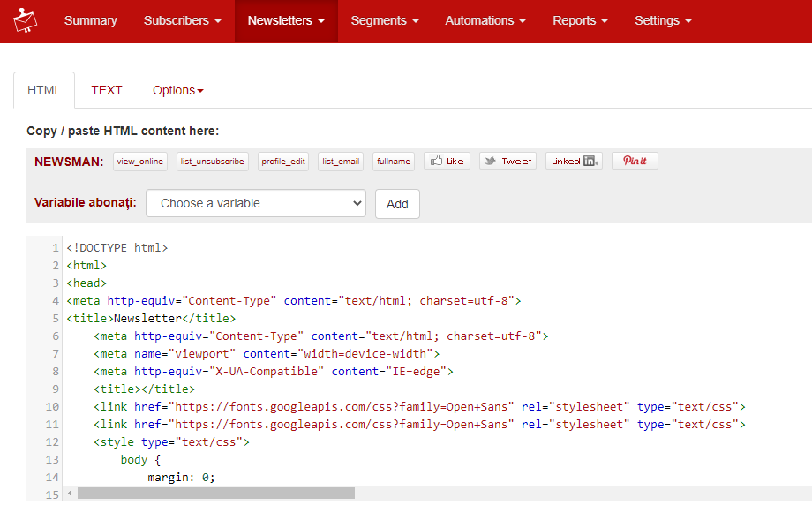Viewport: 812px width, 513px height.
Task: Click the empty <title></title> line
Action: [144, 389]
